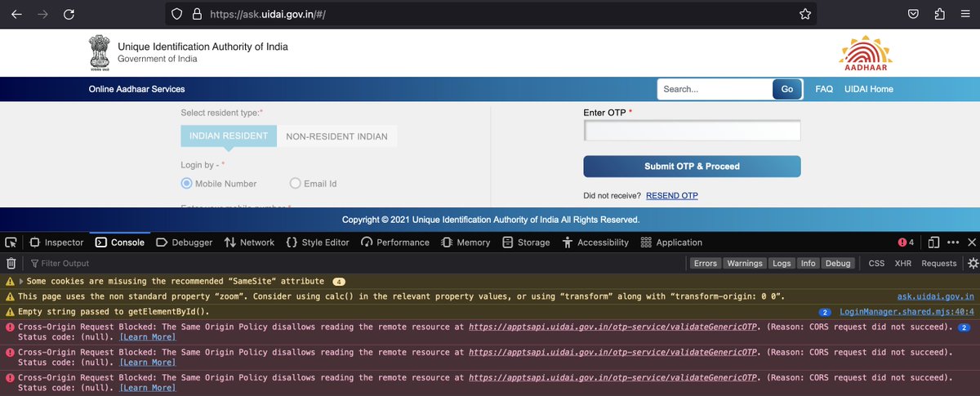Image resolution: width=980 pixels, height=396 pixels.
Task: Open the Accessibility tab
Action: 594,242
